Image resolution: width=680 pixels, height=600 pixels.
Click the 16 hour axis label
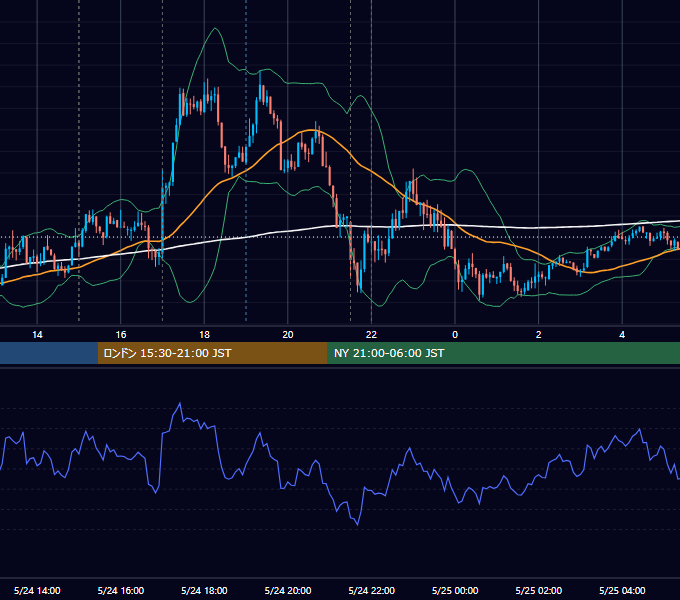pos(121,335)
